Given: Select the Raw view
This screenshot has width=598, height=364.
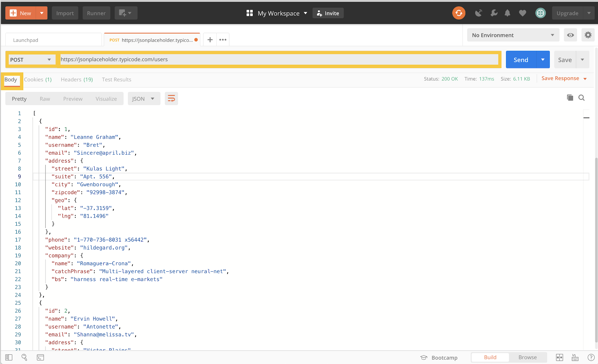Looking at the screenshot, I should (45, 99).
